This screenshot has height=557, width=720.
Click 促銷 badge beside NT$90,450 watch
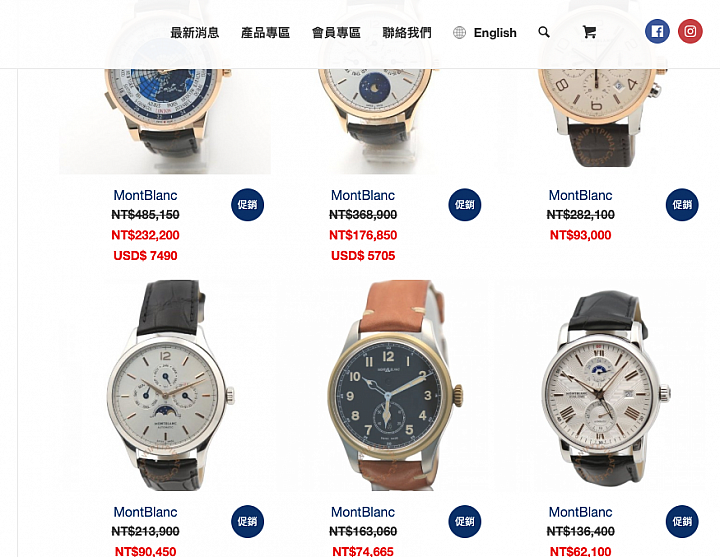tap(248, 522)
